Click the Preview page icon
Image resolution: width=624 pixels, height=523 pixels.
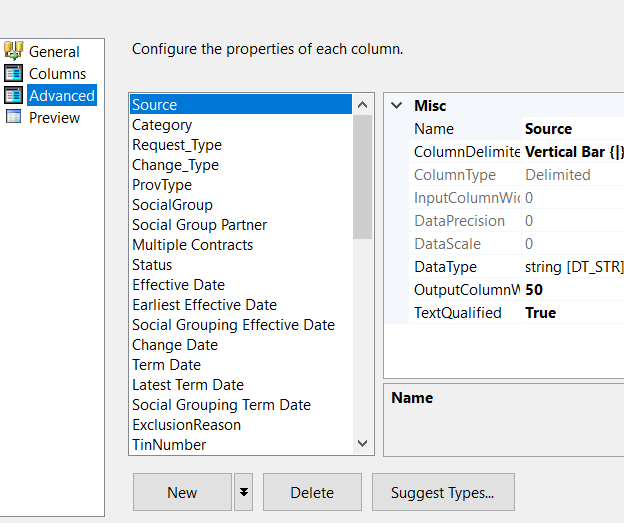pyautogui.click(x=14, y=117)
